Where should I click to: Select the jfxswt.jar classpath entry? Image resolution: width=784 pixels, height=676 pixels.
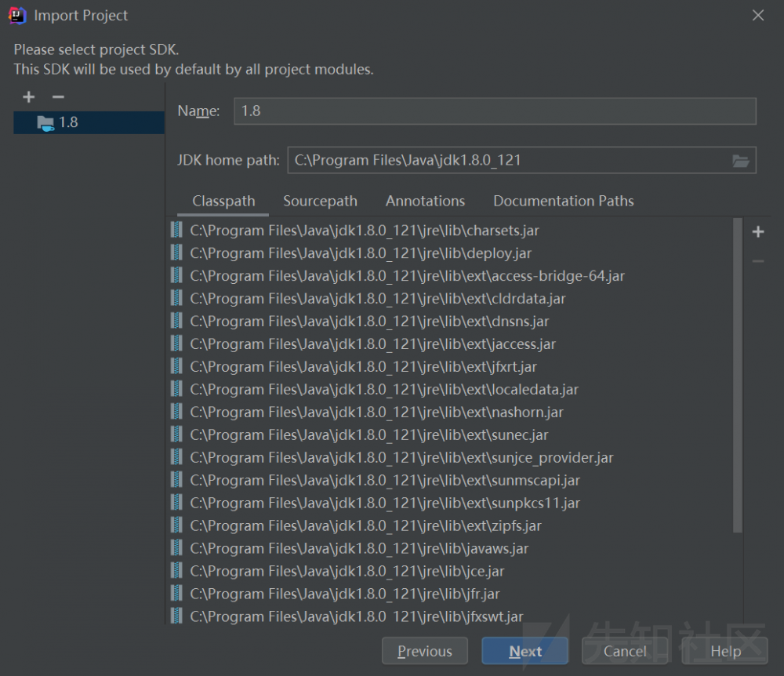pos(450,616)
